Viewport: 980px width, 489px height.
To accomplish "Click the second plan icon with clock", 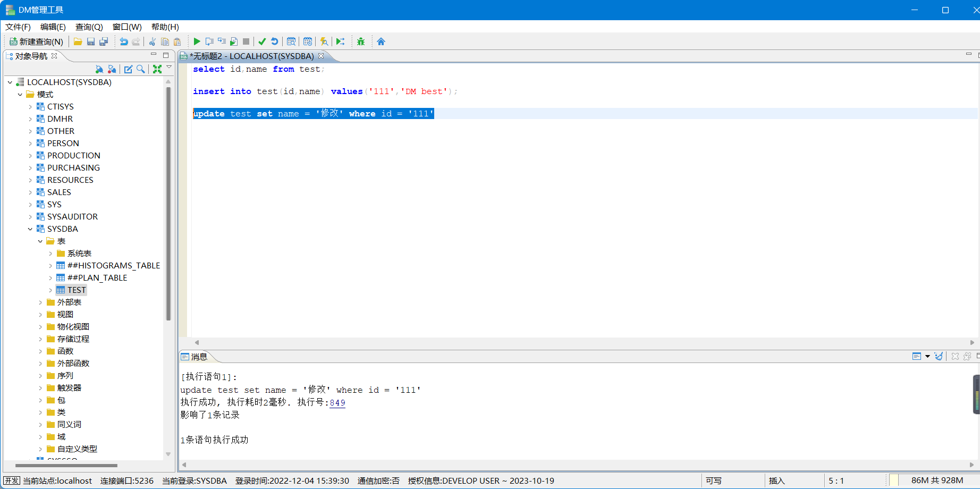I will tap(308, 41).
